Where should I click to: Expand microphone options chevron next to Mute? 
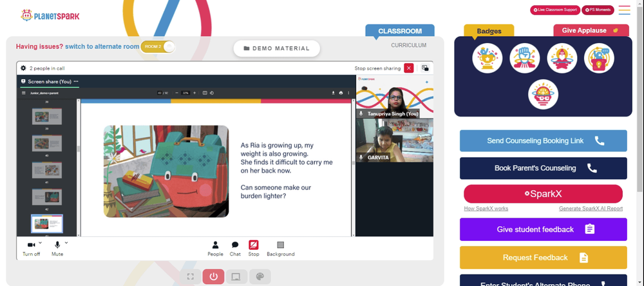tap(66, 243)
